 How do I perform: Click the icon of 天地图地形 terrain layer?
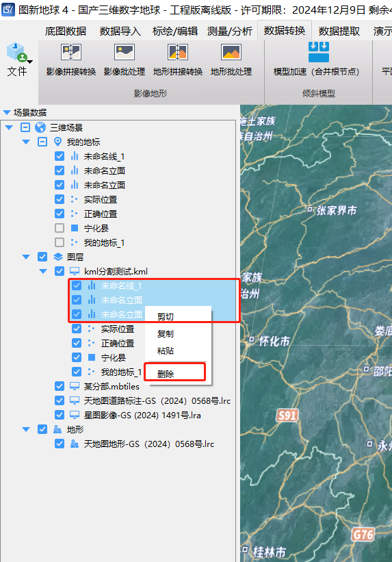point(75,444)
